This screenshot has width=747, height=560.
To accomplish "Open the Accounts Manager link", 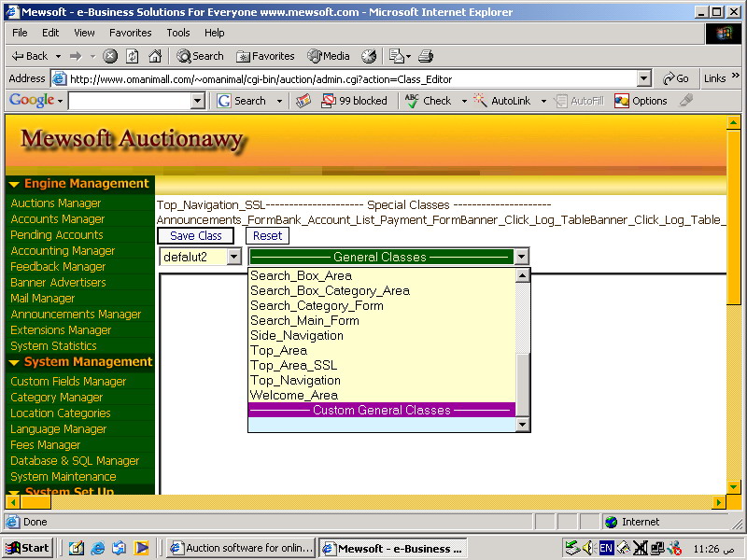I will coord(58,219).
